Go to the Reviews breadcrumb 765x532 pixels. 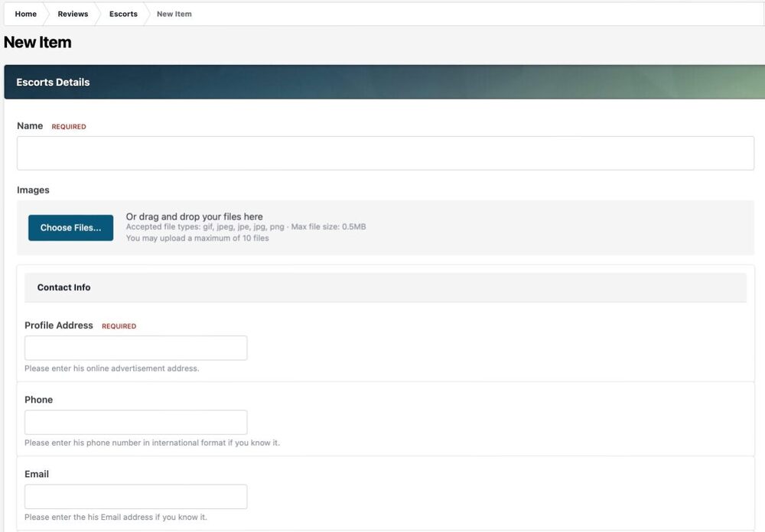coord(73,14)
